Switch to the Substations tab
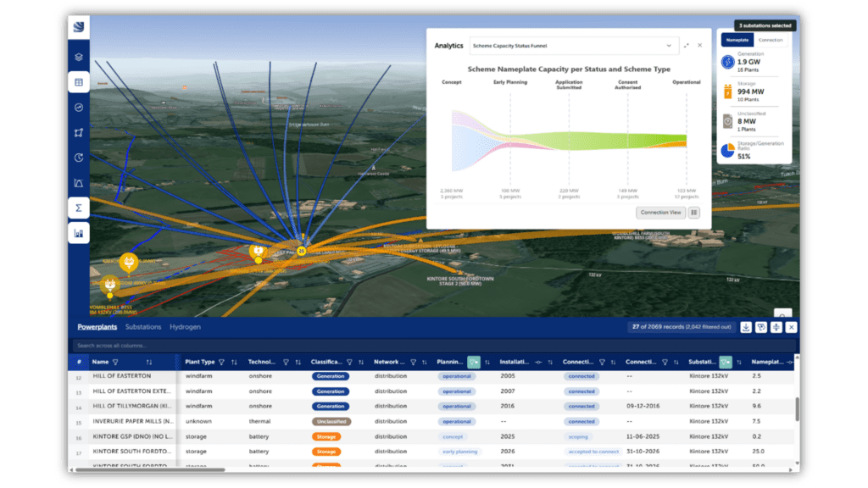Viewport: 868px width, 488px height. [142, 327]
